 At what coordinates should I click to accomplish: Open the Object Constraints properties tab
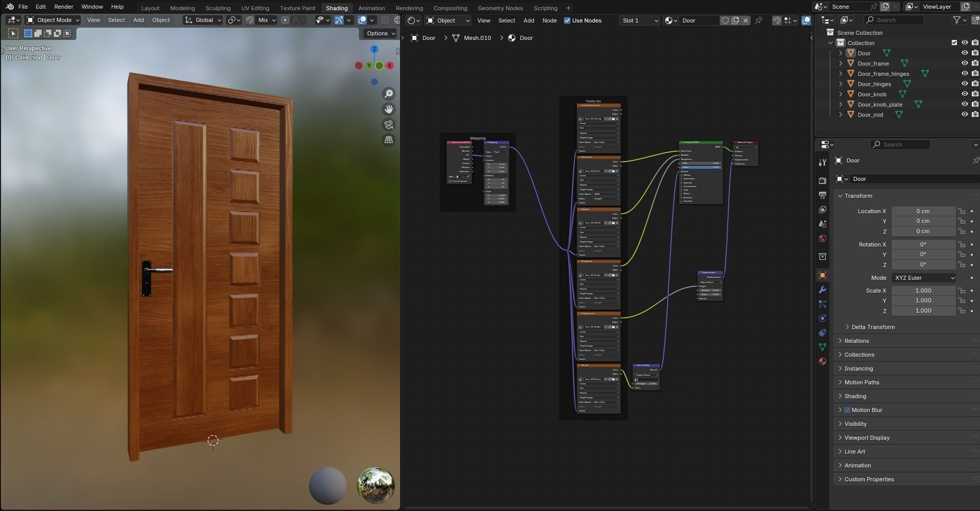(823, 333)
